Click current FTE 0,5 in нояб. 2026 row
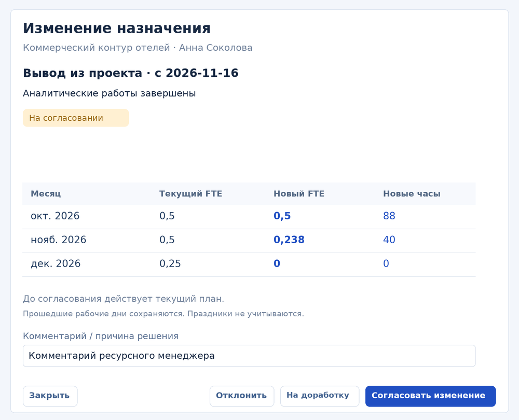 (x=167, y=240)
